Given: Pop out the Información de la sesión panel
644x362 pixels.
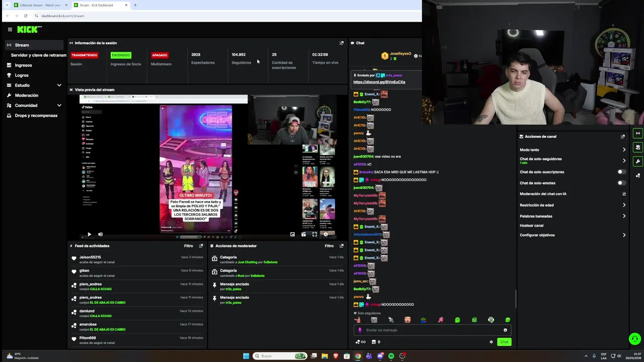Looking at the screenshot, I should coord(342,43).
